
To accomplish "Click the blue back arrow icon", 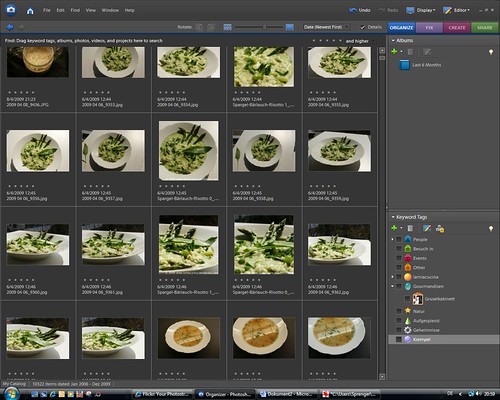I will point(10,27).
